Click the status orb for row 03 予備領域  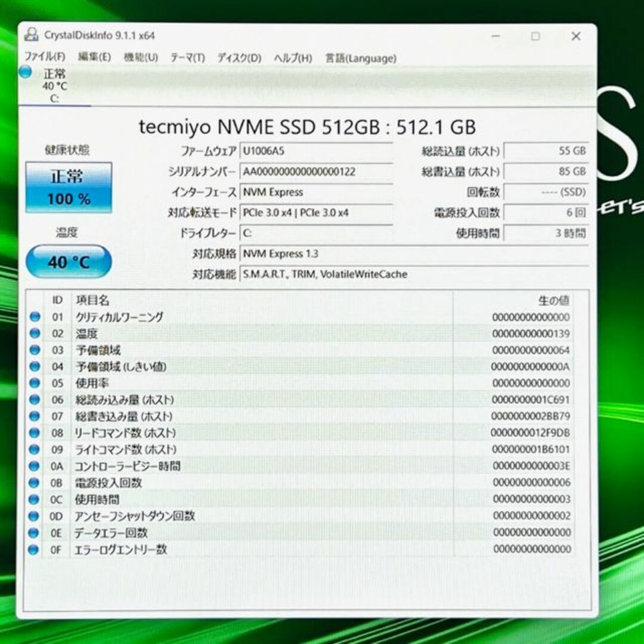coord(35,350)
